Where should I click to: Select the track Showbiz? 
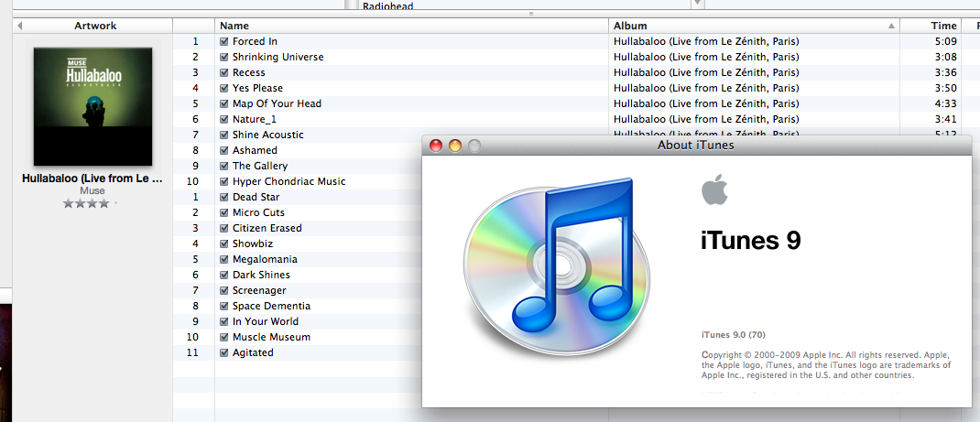click(x=253, y=243)
